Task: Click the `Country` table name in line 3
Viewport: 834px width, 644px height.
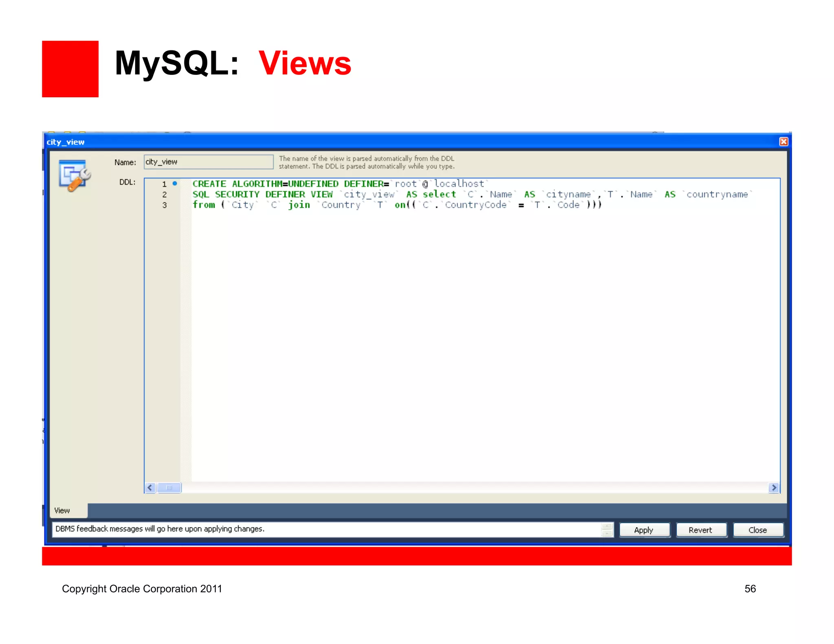Action: 341,205
